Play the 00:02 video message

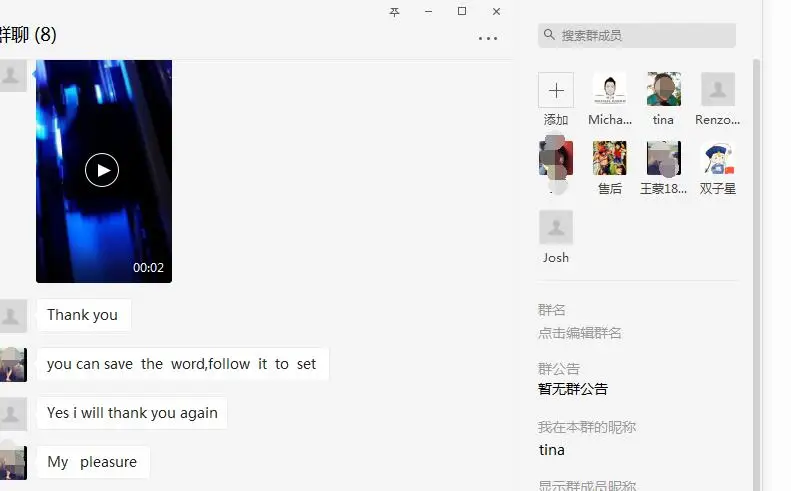click(102, 170)
